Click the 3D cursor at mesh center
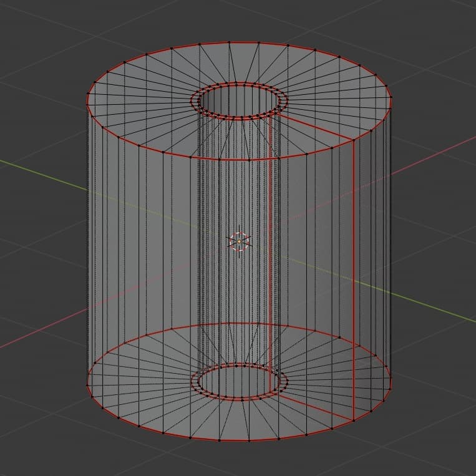The image size is (476, 476). coord(239,241)
